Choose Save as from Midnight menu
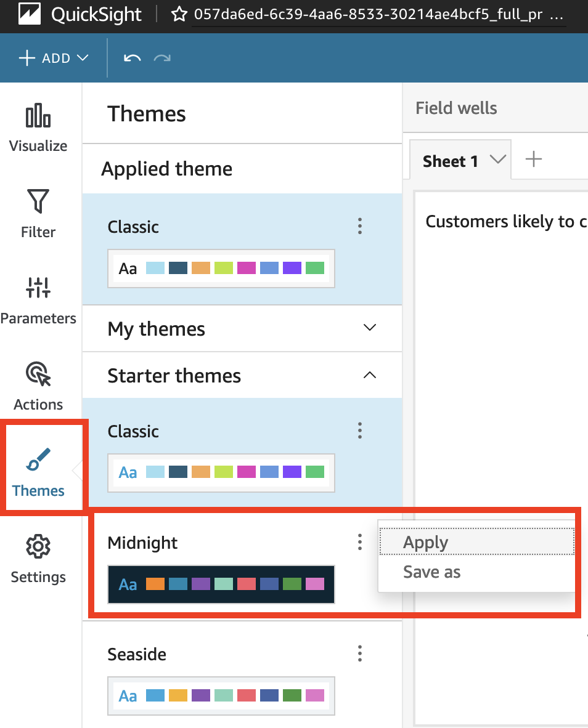The width and height of the screenshot is (588, 728). tap(431, 572)
